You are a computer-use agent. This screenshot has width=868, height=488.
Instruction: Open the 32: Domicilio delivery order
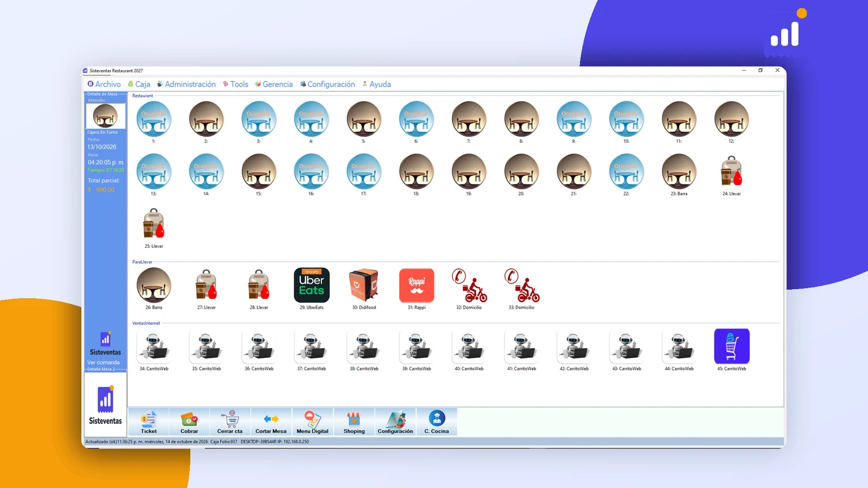469,285
